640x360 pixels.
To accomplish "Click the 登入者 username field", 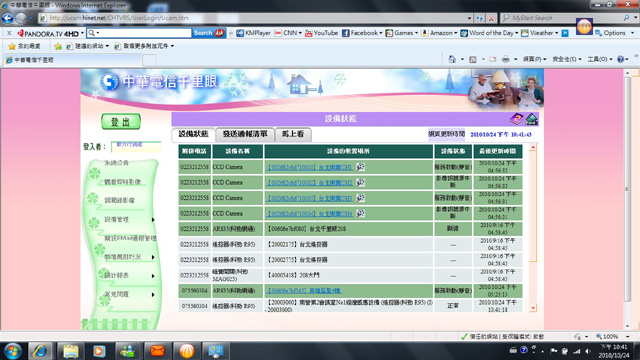I will [x=136, y=147].
